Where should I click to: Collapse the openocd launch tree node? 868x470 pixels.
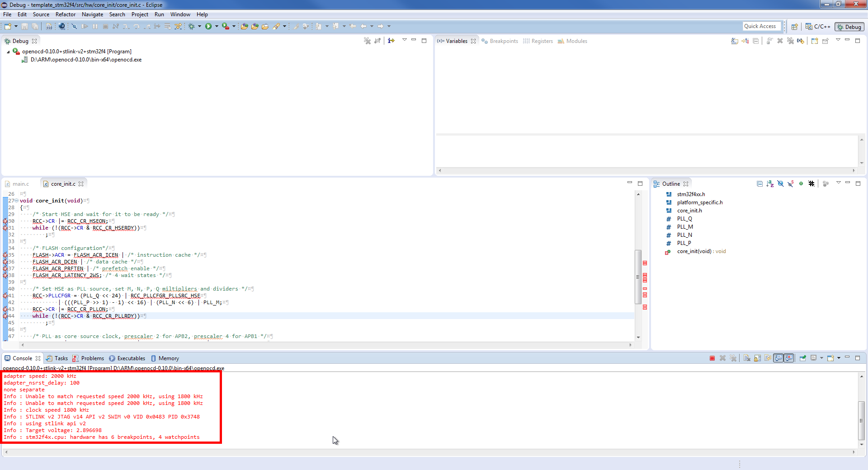(x=8, y=52)
